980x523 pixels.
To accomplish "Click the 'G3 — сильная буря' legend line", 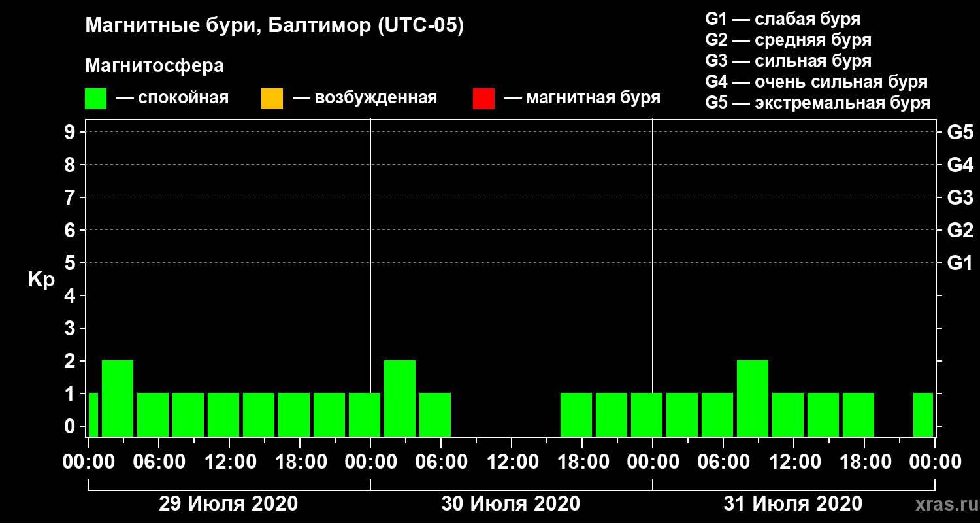I will click(x=789, y=61).
